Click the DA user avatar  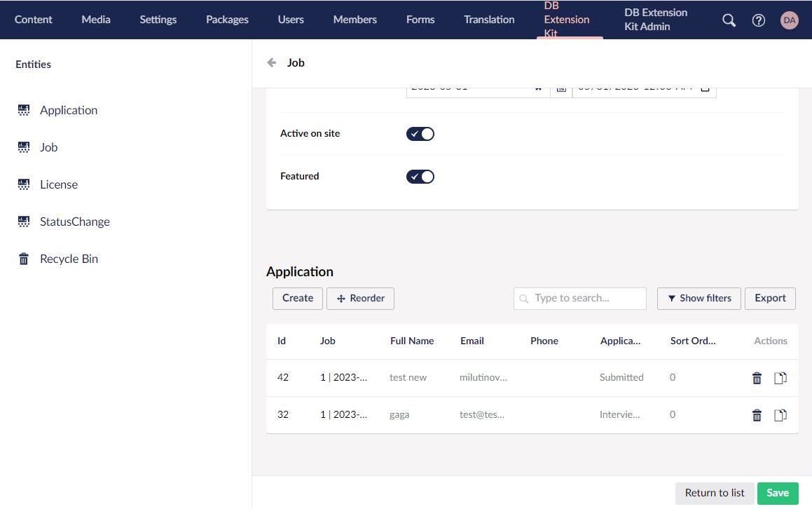coord(789,20)
